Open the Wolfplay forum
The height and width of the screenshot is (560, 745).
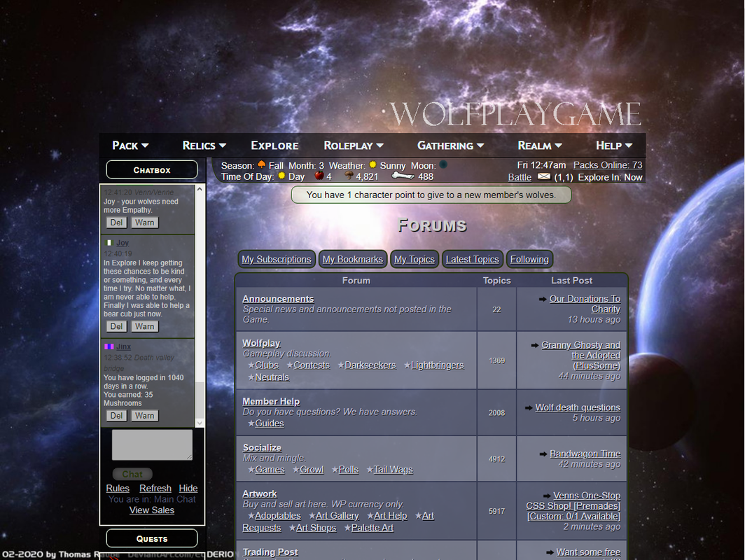tap(261, 343)
